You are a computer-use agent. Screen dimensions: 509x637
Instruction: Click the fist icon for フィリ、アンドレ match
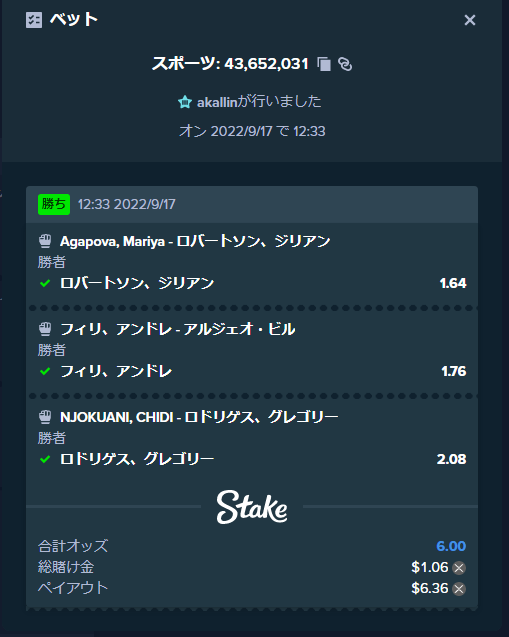pyautogui.click(x=45, y=329)
